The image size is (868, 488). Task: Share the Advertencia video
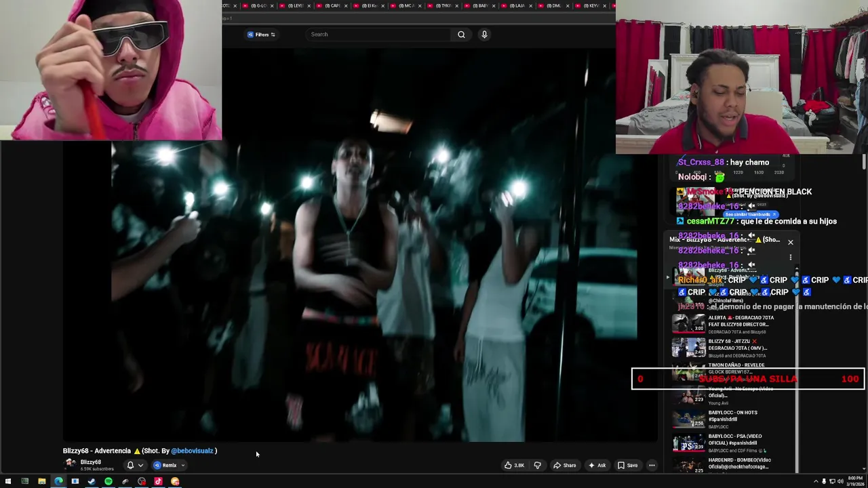(x=564, y=465)
